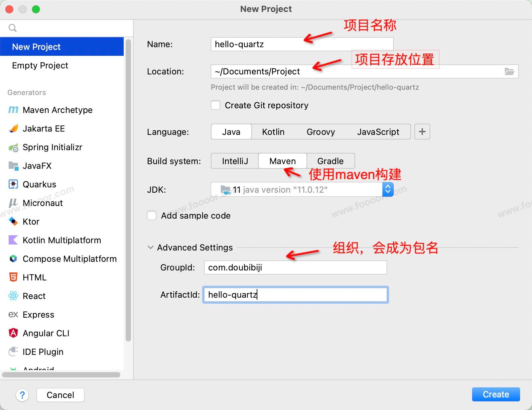The width and height of the screenshot is (532, 410).
Task: Select the Angular CLI icon
Action: click(13, 333)
